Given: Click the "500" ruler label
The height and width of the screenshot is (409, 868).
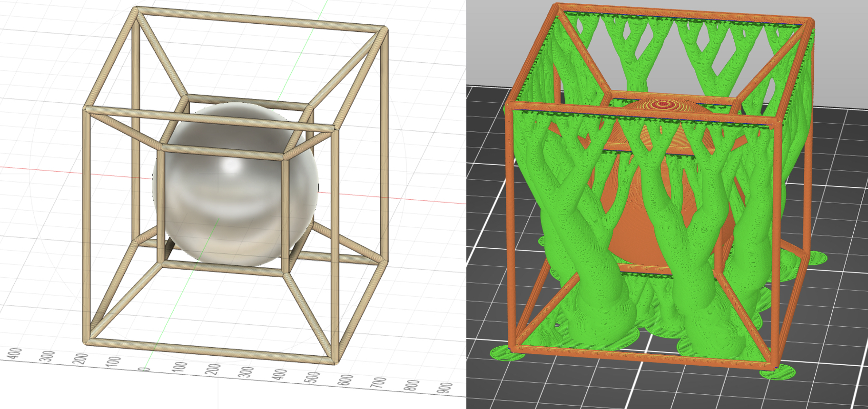Looking at the screenshot, I should [313, 378].
